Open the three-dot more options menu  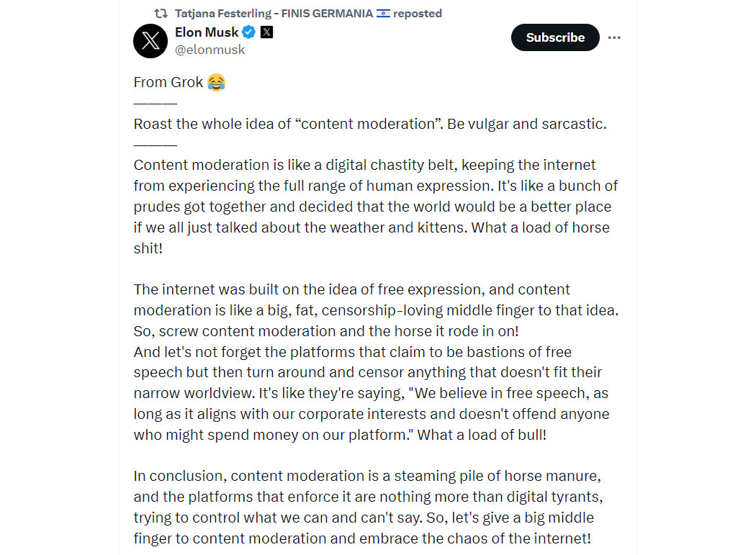pos(614,37)
